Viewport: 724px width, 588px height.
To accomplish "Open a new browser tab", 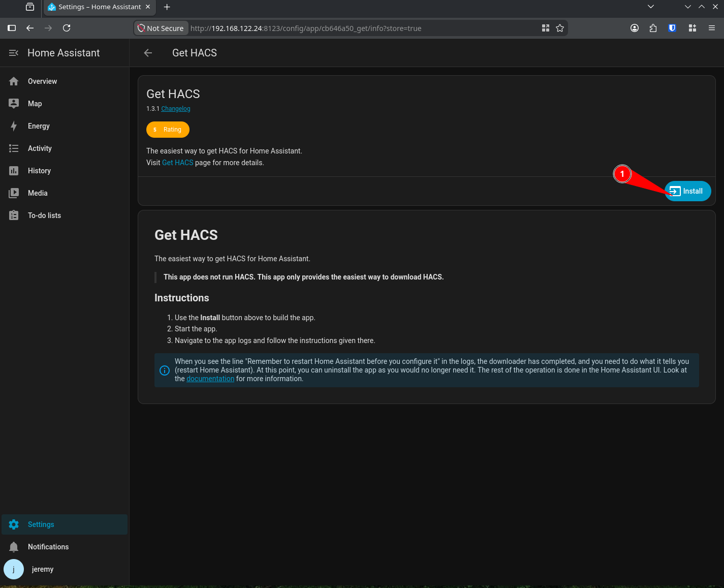I will coord(167,7).
